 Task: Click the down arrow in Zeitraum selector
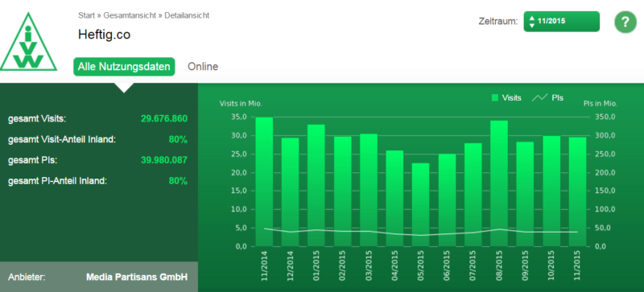pos(532,25)
